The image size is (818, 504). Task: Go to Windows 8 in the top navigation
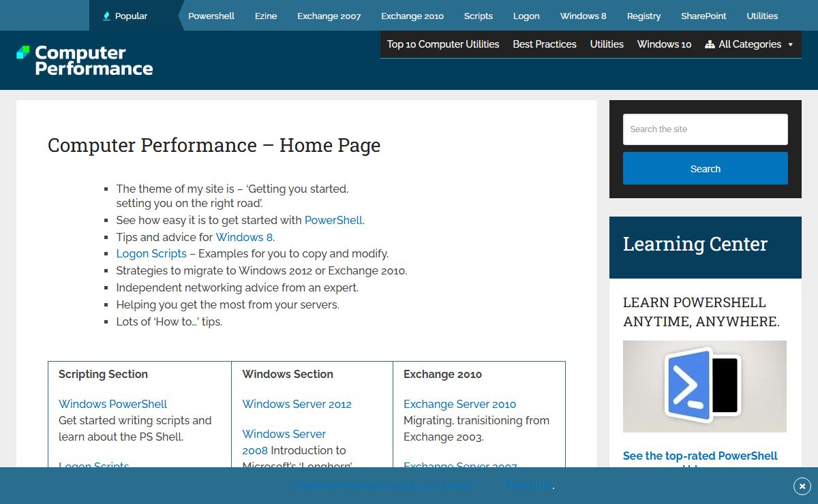pyautogui.click(x=584, y=16)
